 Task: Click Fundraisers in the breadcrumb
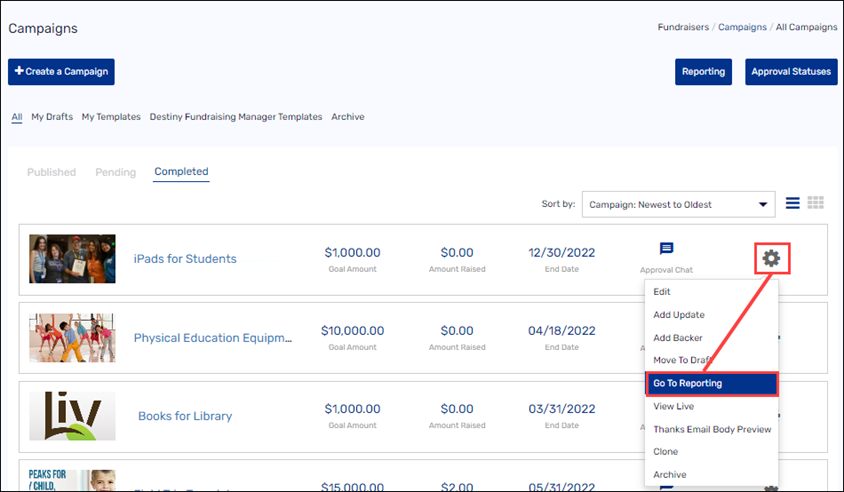pyautogui.click(x=685, y=27)
